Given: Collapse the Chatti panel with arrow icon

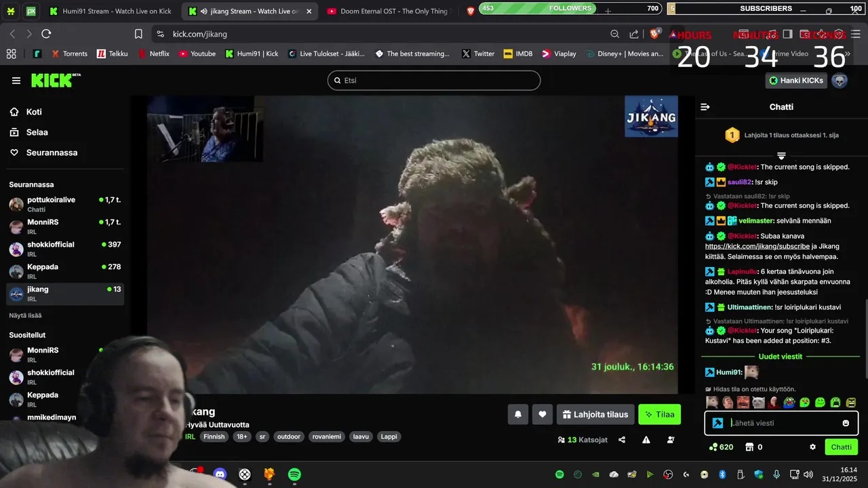Looking at the screenshot, I should click(x=705, y=107).
